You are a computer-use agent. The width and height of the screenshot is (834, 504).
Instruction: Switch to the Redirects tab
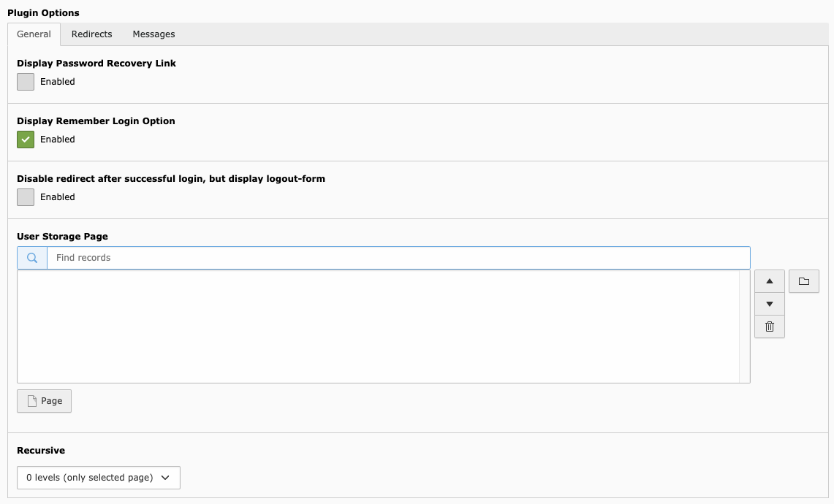tap(91, 34)
